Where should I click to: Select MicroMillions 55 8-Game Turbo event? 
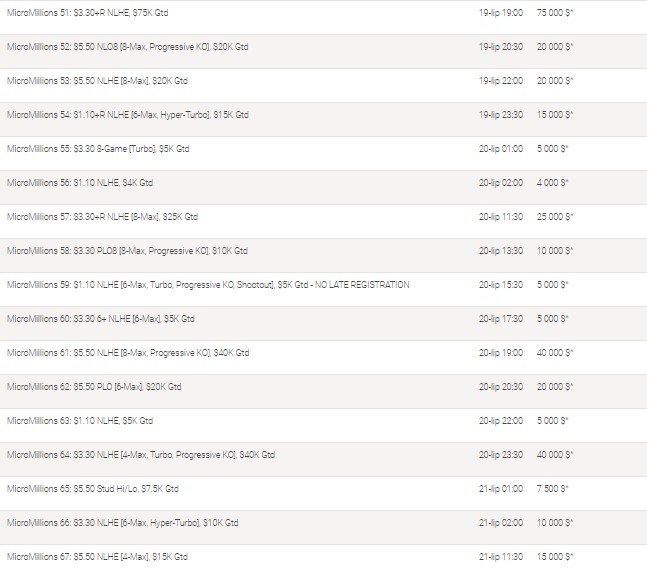pyautogui.click(x=97, y=149)
